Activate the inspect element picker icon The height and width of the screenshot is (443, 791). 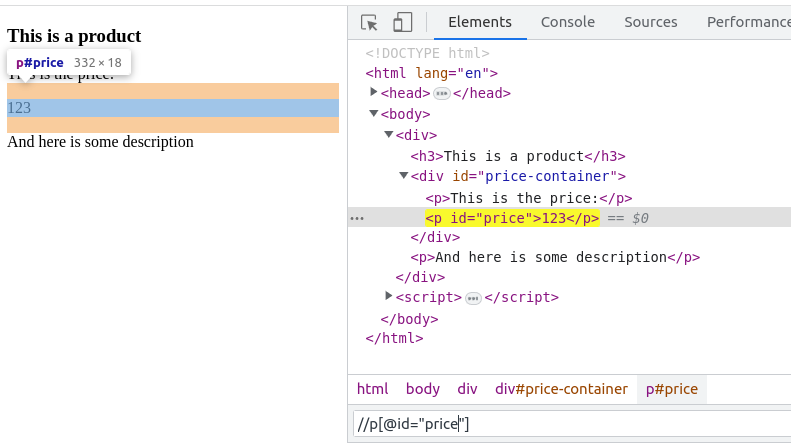click(369, 22)
